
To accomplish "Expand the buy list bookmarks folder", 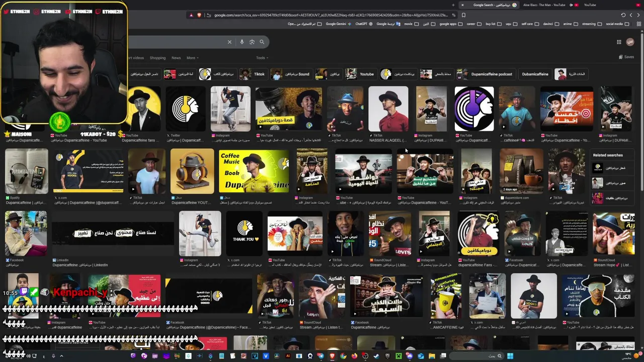I will tap(494, 24).
